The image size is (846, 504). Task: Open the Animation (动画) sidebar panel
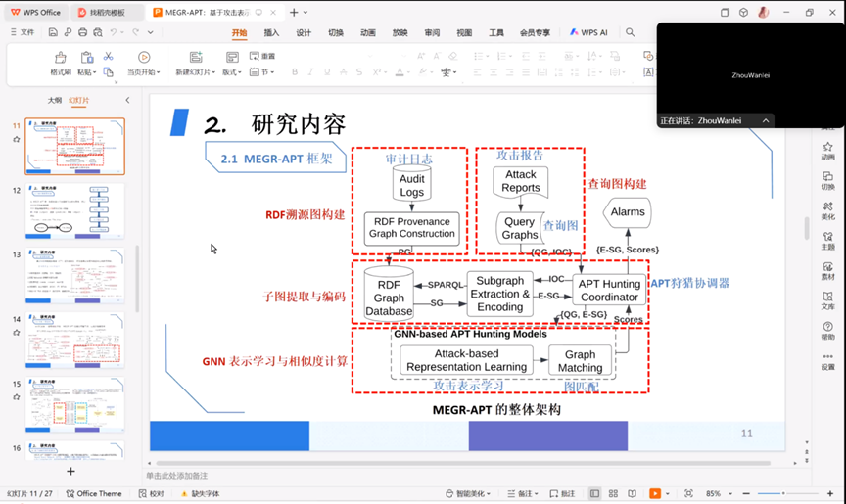coord(827,149)
